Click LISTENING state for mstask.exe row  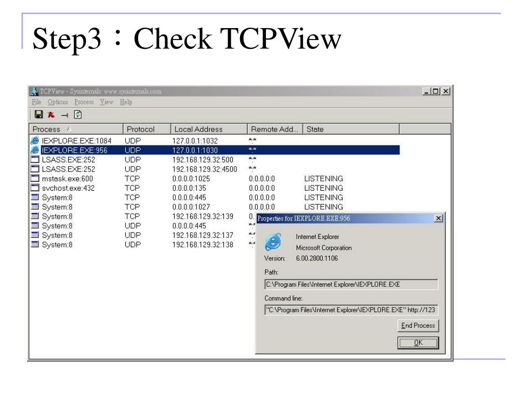(323, 179)
